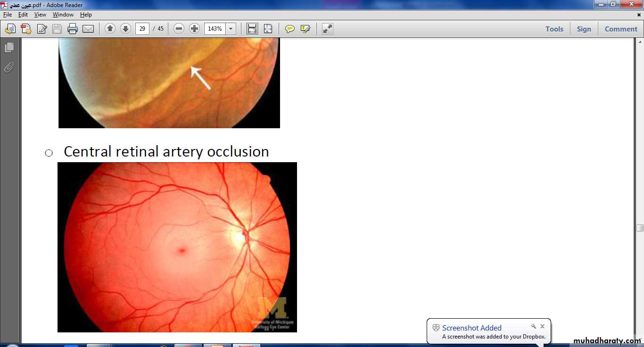The height and width of the screenshot is (347, 644).
Task: Click the zoom out minus button
Action: pos(179,29)
